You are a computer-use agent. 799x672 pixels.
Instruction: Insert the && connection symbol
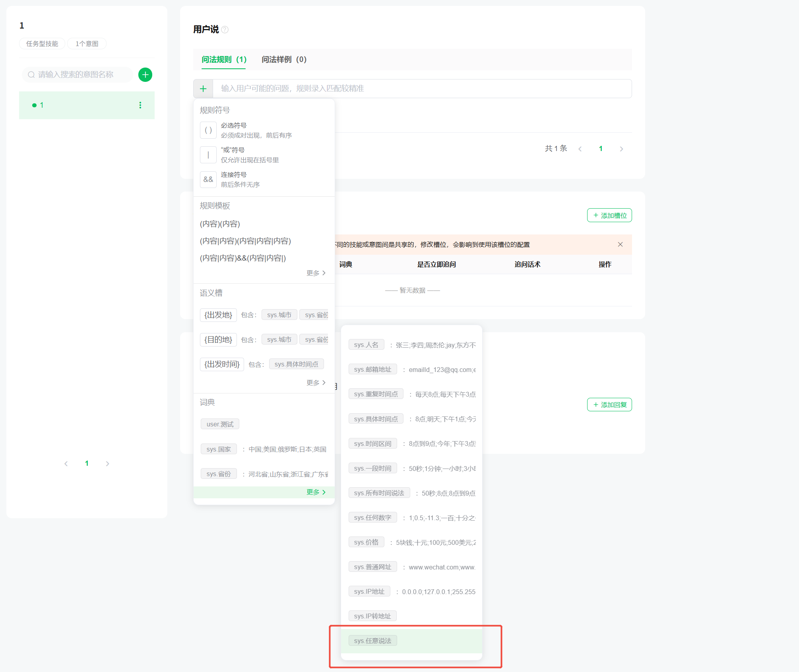point(208,180)
